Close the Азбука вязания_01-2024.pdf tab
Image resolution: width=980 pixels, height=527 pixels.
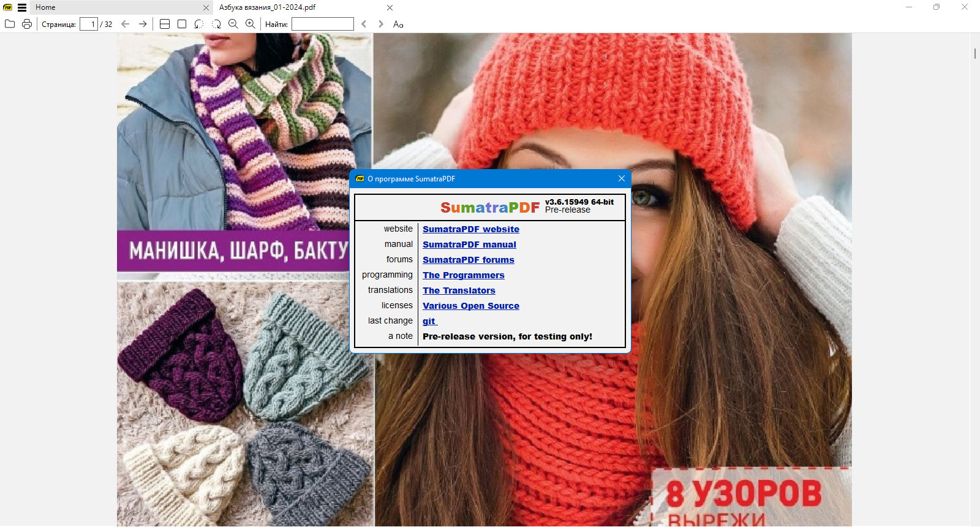coord(390,8)
